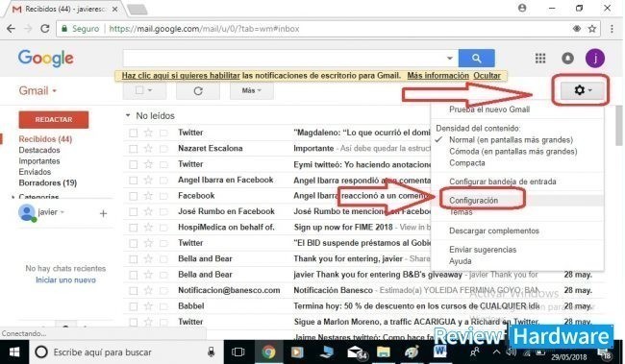The image size is (625, 364).
Task: Open the Google apps grid
Action: (x=540, y=59)
